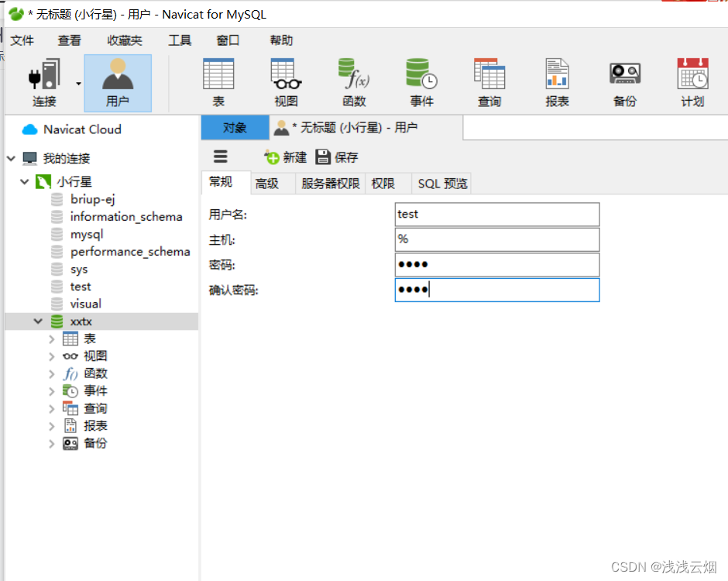Expand the 报表 node under xxtx
This screenshot has width=728, height=581.
coord(52,426)
